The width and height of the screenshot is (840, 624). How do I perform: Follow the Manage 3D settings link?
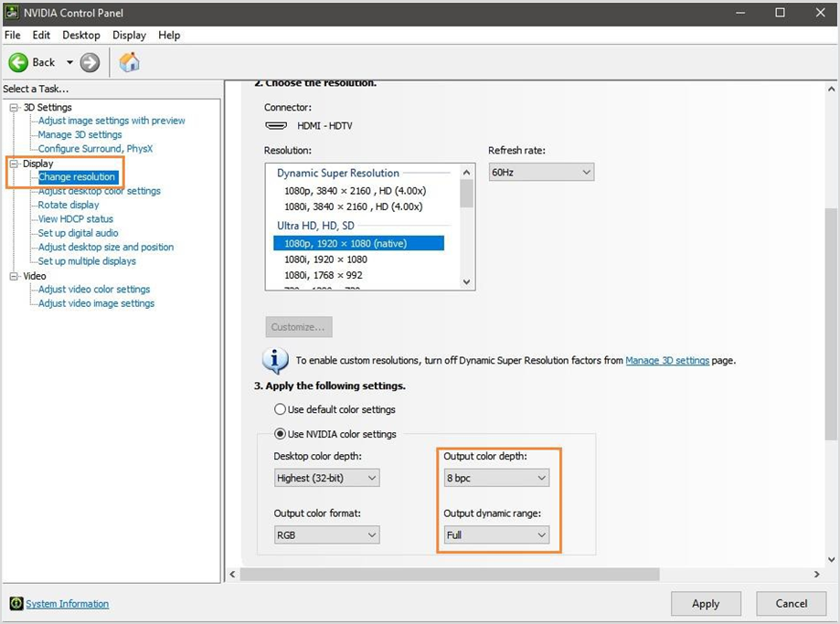(667, 361)
